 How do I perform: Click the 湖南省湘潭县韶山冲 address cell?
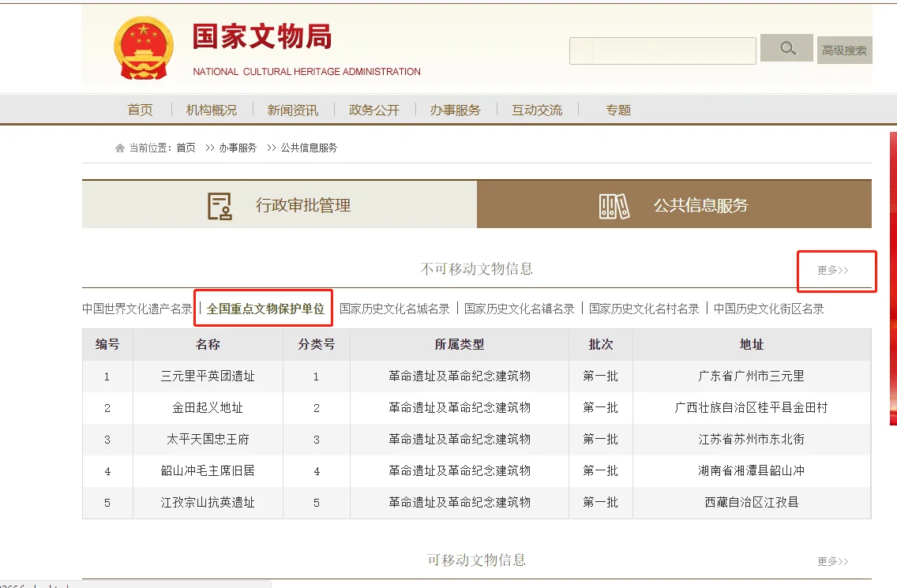[752, 470]
